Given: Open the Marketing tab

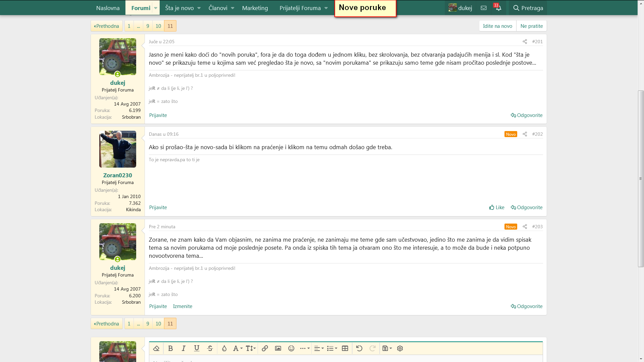Looking at the screenshot, I should 255,8.
